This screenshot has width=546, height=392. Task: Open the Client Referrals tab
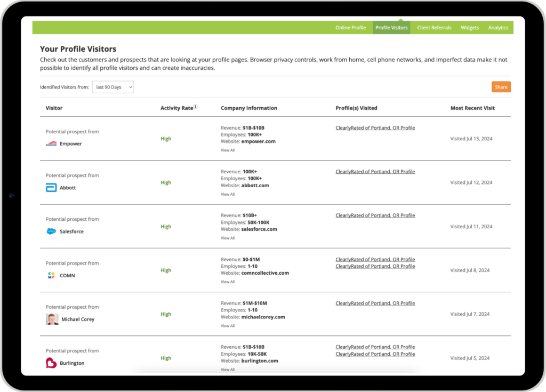434,28
